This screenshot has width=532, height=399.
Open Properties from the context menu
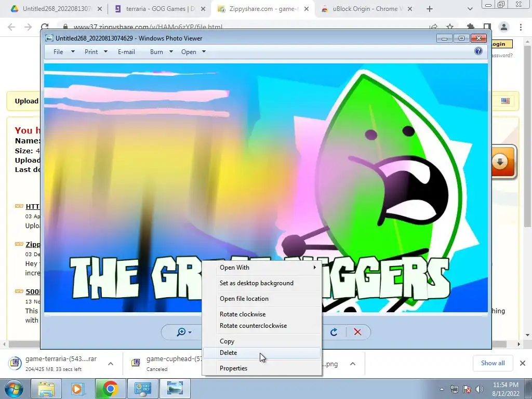coord(262,368)
